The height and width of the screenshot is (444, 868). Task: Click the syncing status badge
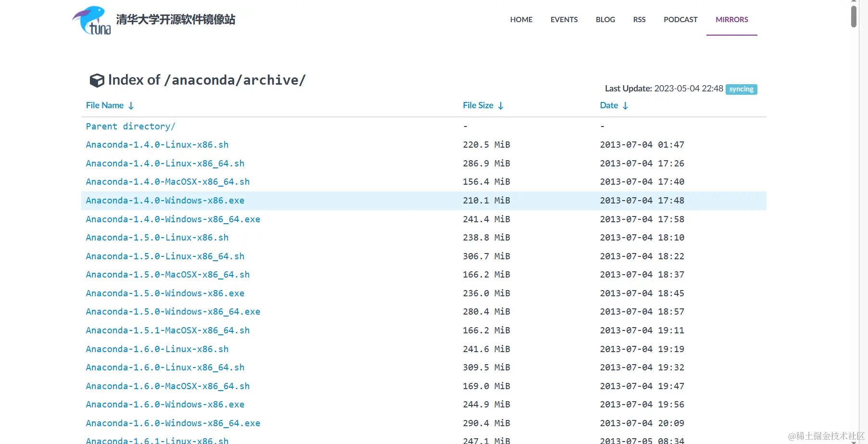(x=741, y=89)
